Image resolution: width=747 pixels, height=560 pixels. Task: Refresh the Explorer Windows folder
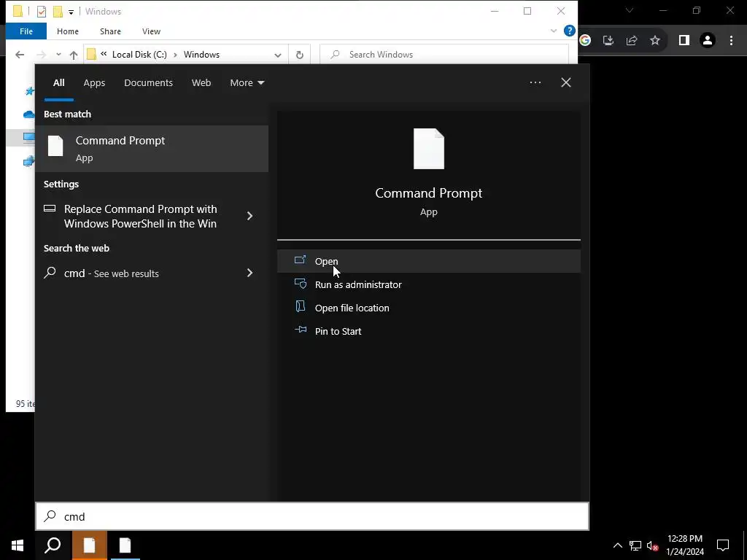coord(300,55)
